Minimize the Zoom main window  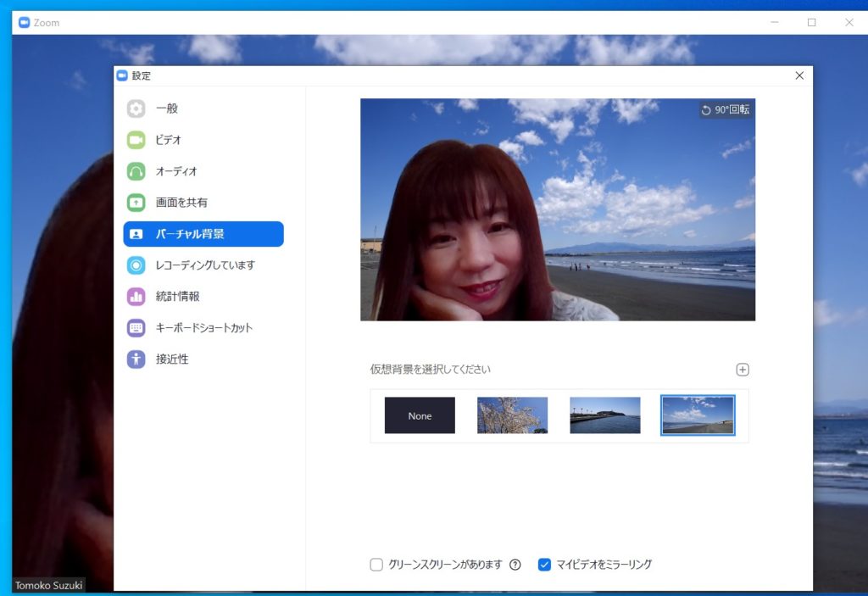pos(775,22)
